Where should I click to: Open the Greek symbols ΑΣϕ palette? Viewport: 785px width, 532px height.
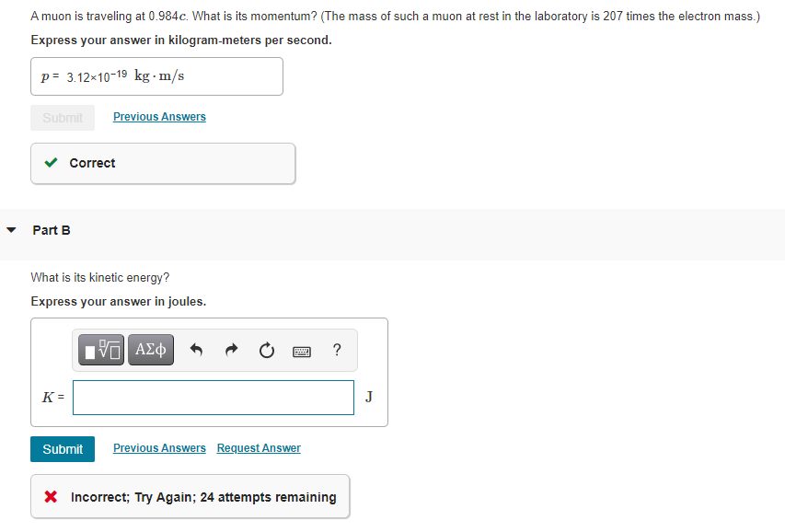click(x=151, y=350)
